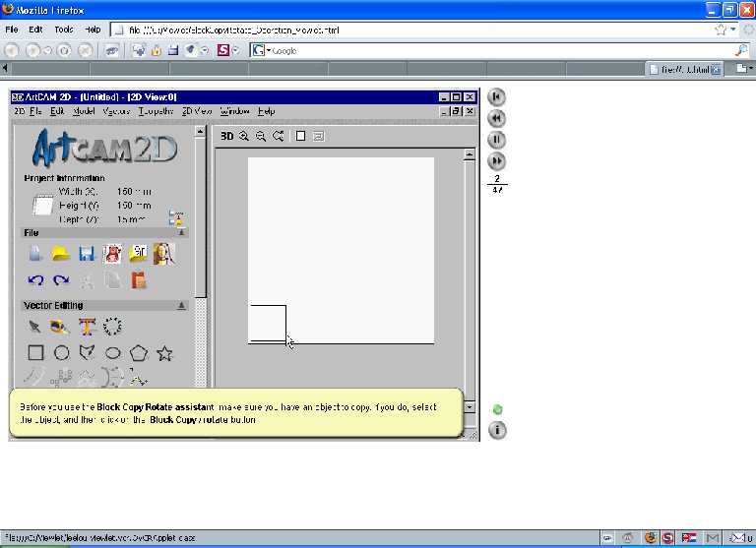Select the dotted circle text-on-curve tool

(x=112, y=327)
